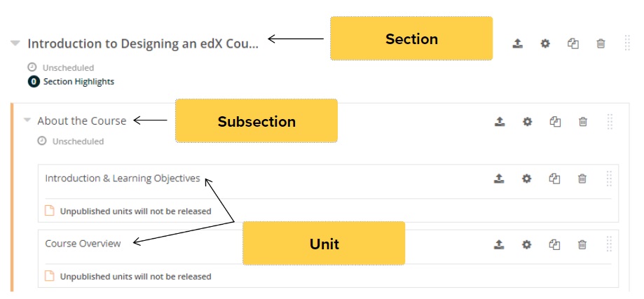This screenshot has height=299, width=644.
Task: Delete the About the Course subsection
Action: [x=582, y=121]
